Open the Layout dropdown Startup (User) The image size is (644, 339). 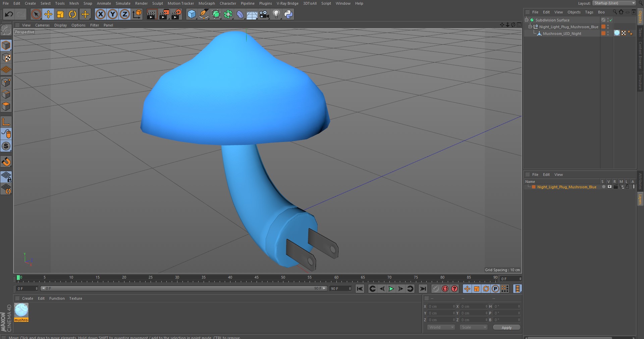pyautogui.click(x=614, y=3)
